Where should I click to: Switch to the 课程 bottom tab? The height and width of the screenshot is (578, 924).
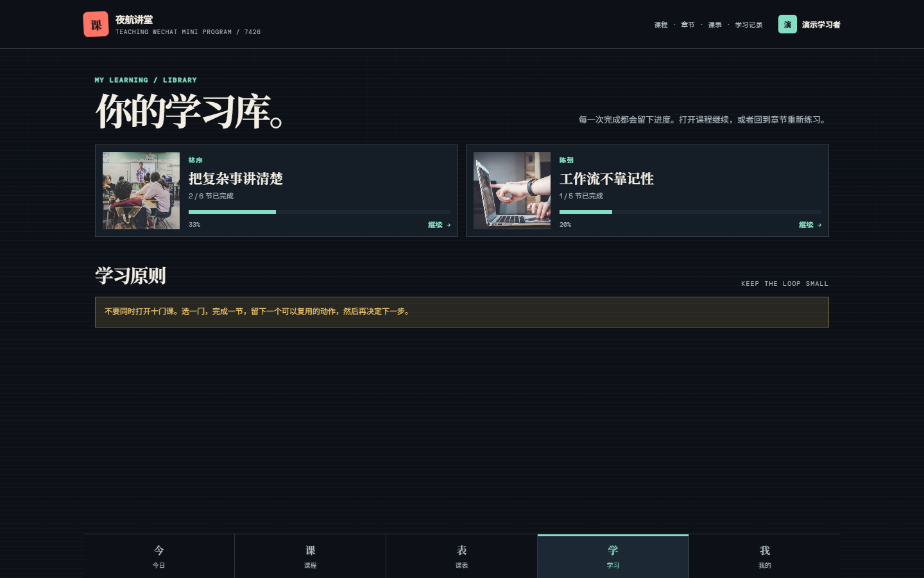pyautogui.click(x=311, y=556)
